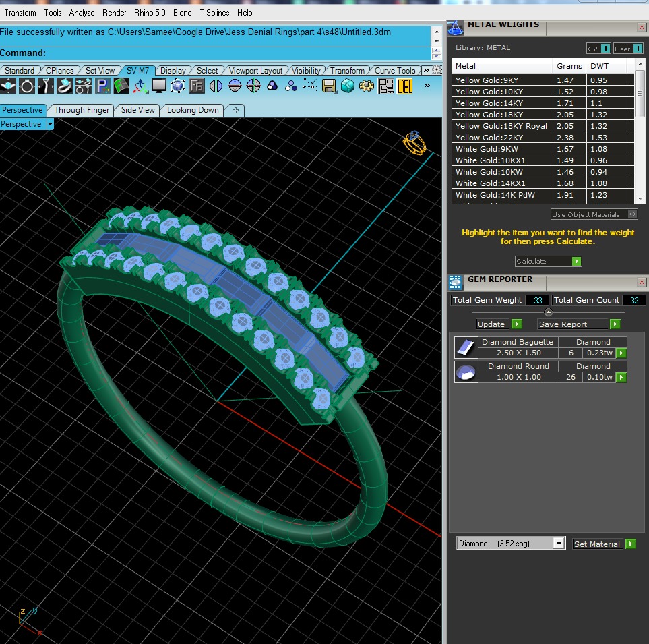
Task: Click metal list scroll up arrow
Action: click(x=640, y=64)
